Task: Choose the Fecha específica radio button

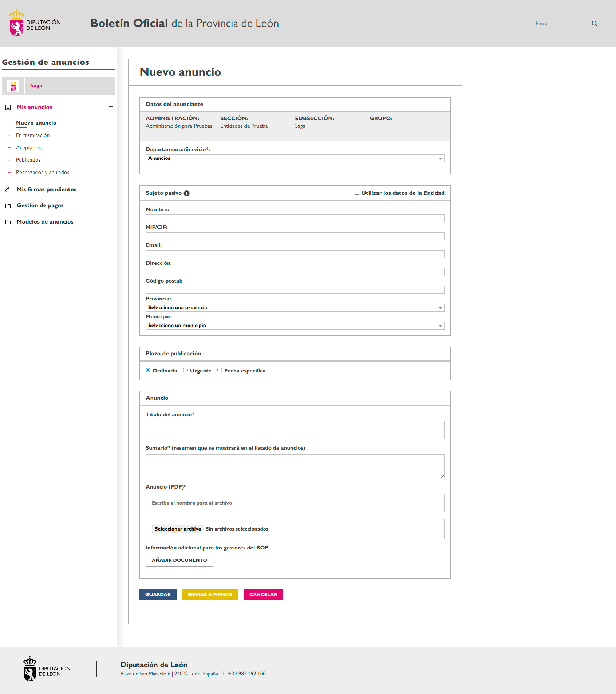Action: pyautogui.click(x=220, y=370)
